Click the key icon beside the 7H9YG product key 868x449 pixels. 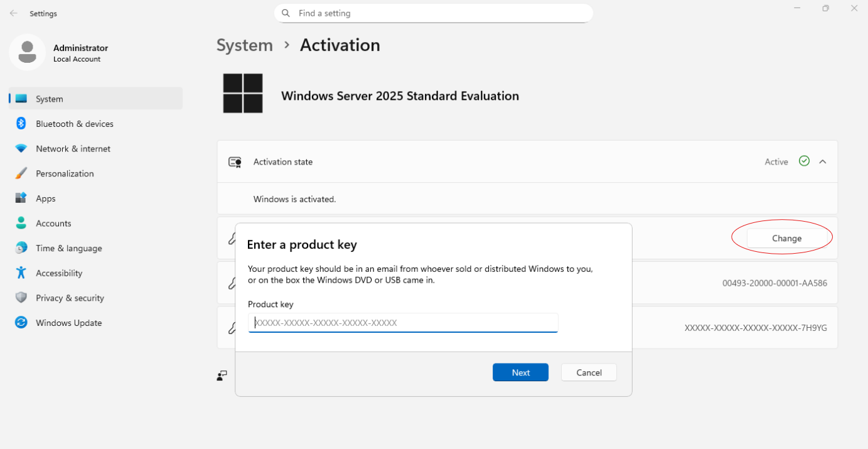231,328
